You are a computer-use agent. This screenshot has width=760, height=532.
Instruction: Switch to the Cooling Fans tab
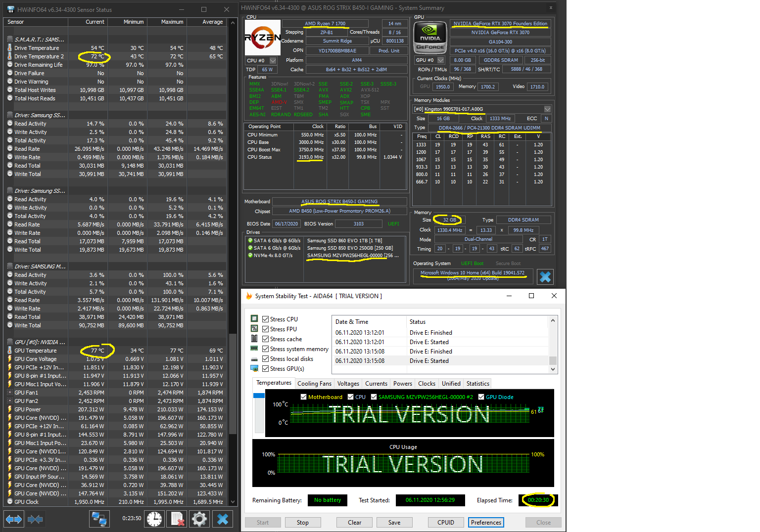coord(315,384)
